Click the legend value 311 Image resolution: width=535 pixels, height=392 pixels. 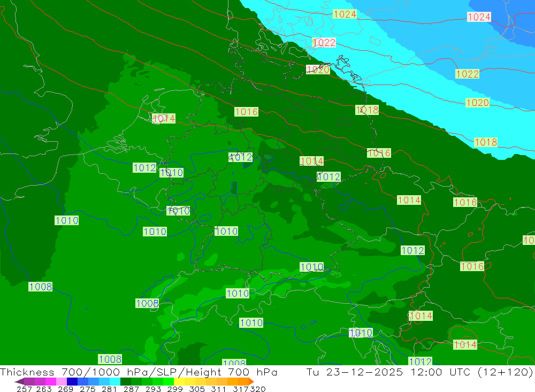coord(218,389)
